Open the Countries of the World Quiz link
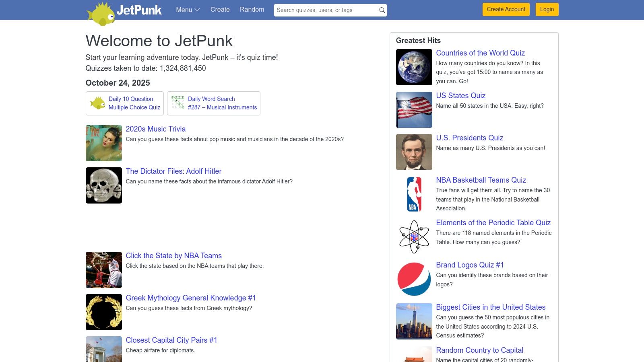The height and width of the screenshot is (362, 644). point(480,53)
